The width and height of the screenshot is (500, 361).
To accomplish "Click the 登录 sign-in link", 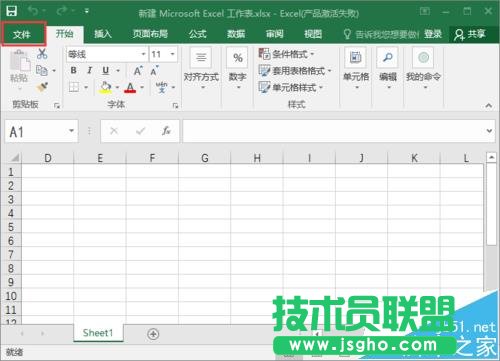I will (433, 34).
